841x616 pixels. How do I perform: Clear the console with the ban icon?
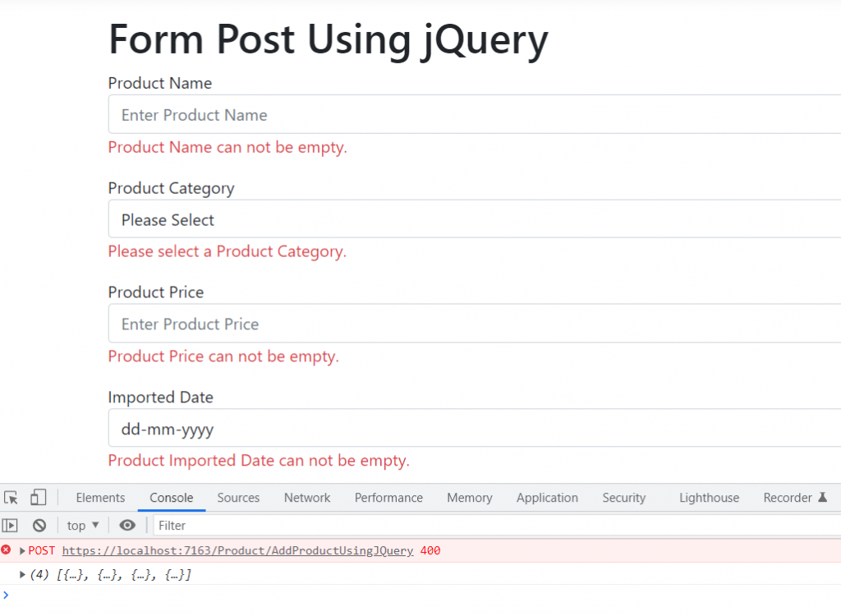(39, 526)
